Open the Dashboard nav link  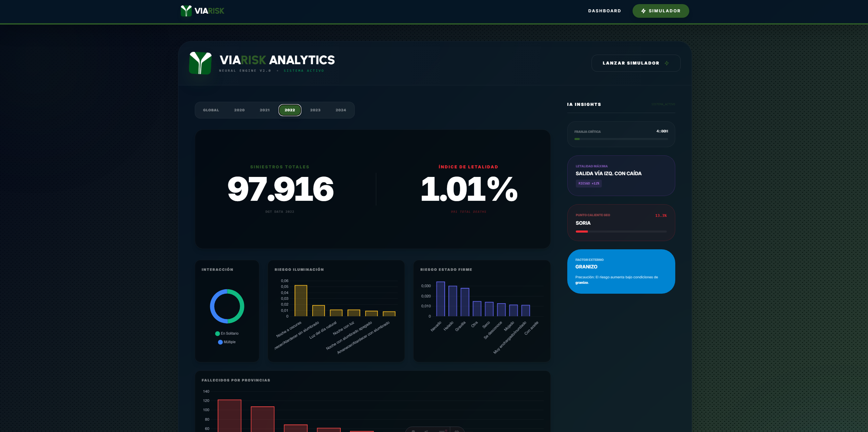pos(604,11)
